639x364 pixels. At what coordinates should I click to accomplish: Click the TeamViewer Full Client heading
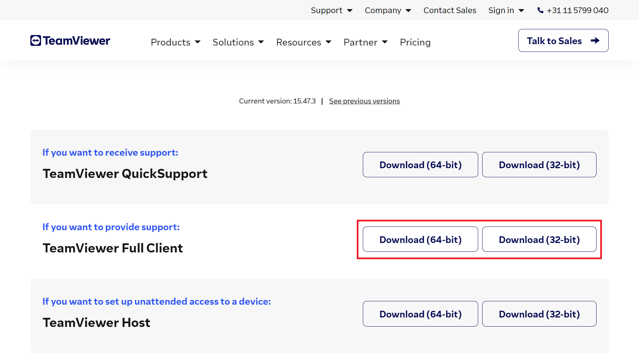coord(113,248)
